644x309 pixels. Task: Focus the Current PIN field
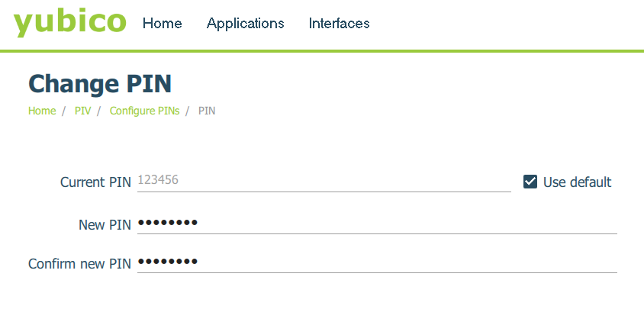324,182
